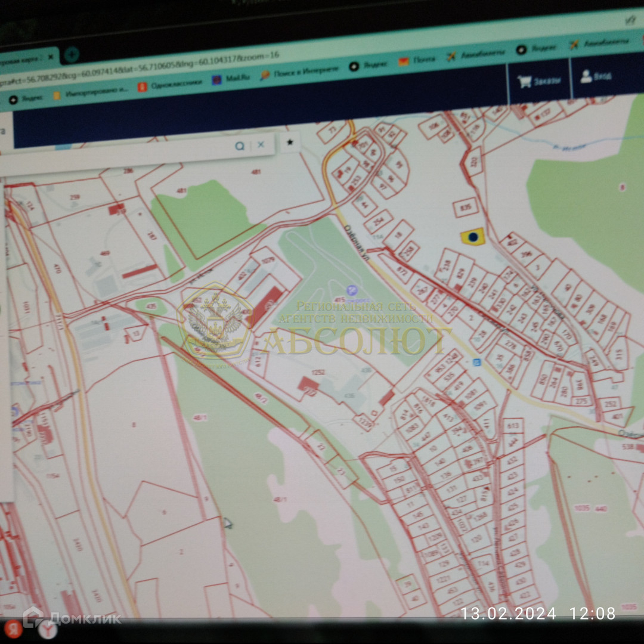
Task: Select parcel labeled 259
Action: [x=75, y=197]
